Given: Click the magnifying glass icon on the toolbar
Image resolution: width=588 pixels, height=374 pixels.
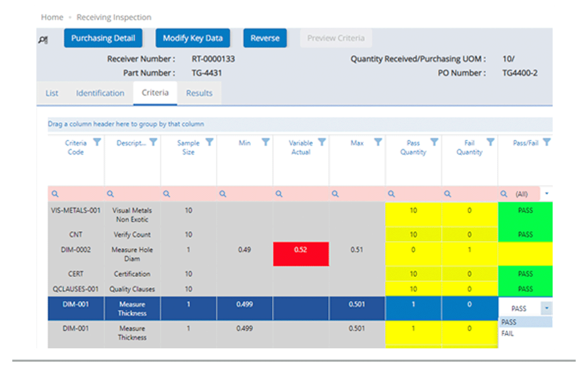Looking at the screenshot, I should 43,38.
